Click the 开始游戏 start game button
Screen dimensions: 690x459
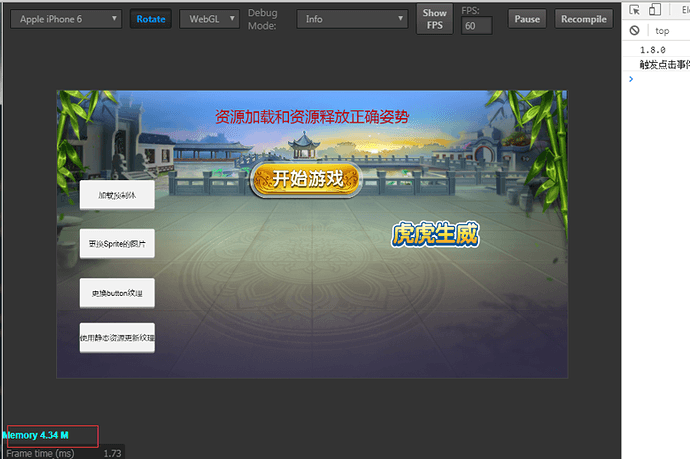click(307, 180)
